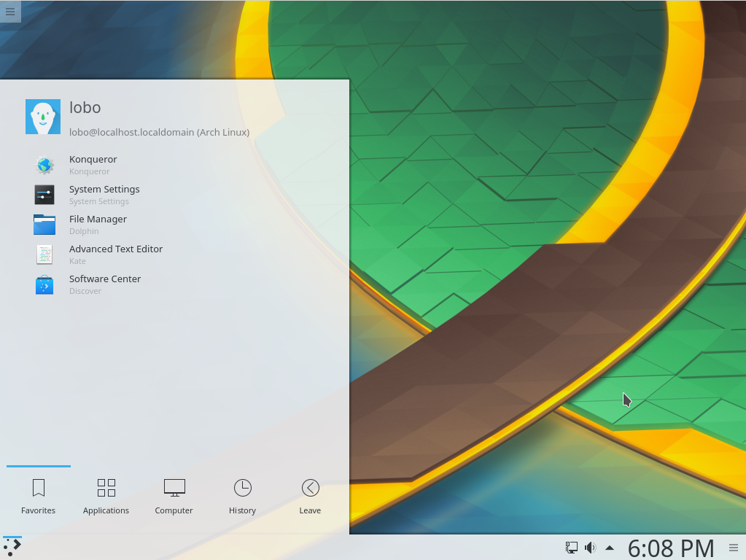Click the lobo user avatar picture
This screenshot has height=560, width=746.
tap(43, 116)
